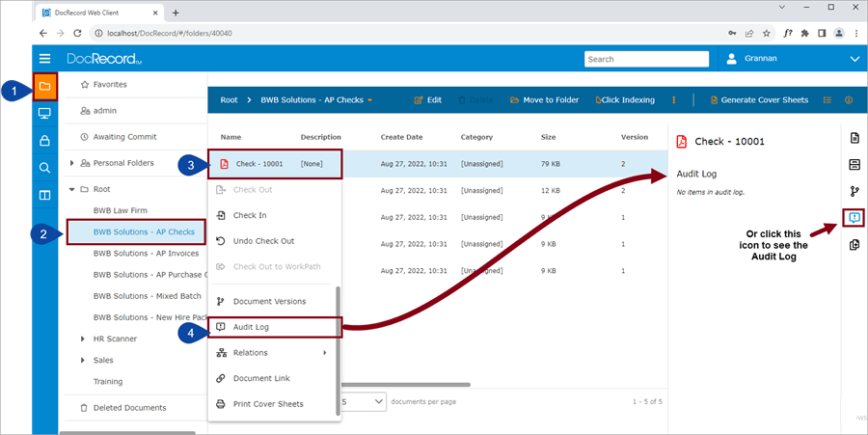Select BWB Solutions - AP Invoices folder

click(x=147, y=254)
